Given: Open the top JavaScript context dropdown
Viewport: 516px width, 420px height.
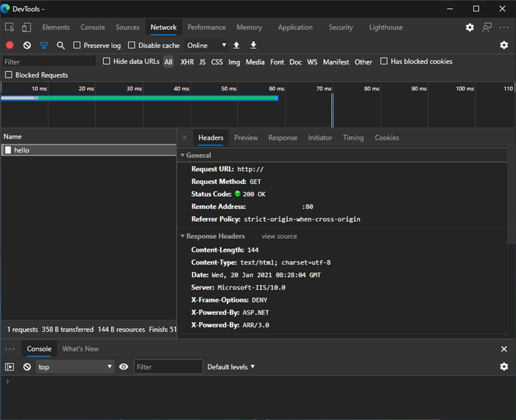Looking at the screenshot, I should click(75, 366).
